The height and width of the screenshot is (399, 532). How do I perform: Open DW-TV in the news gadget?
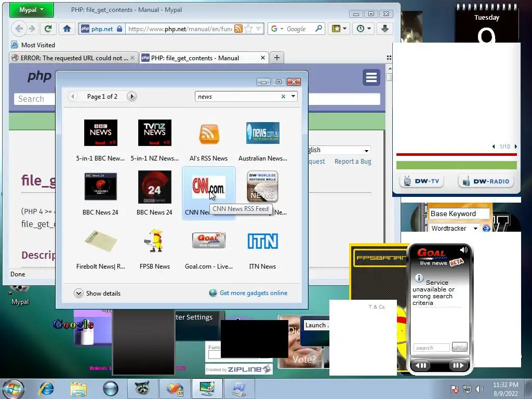pos(421,181)
